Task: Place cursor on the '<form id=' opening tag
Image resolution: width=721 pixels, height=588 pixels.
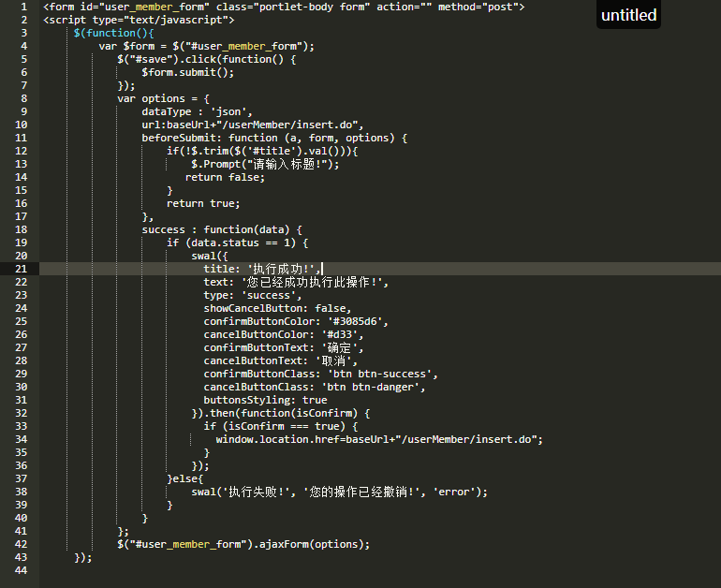Action: [x=71, y=7]
